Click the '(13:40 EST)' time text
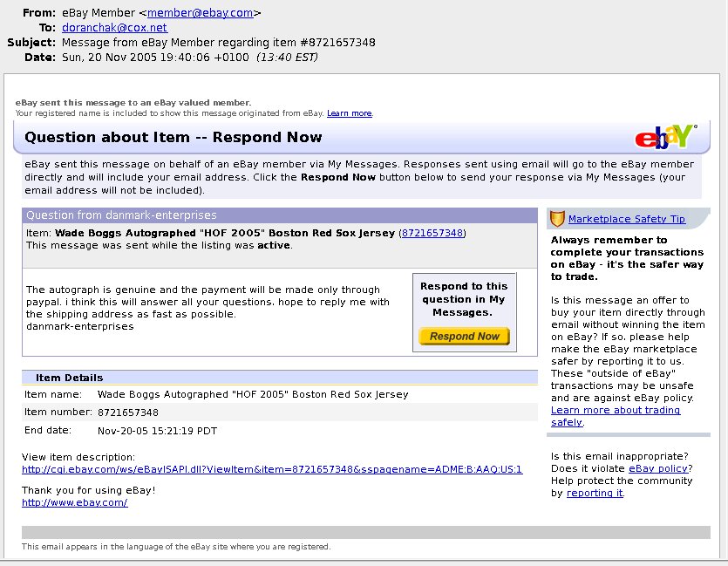728x566 pixels. (288, 58)
